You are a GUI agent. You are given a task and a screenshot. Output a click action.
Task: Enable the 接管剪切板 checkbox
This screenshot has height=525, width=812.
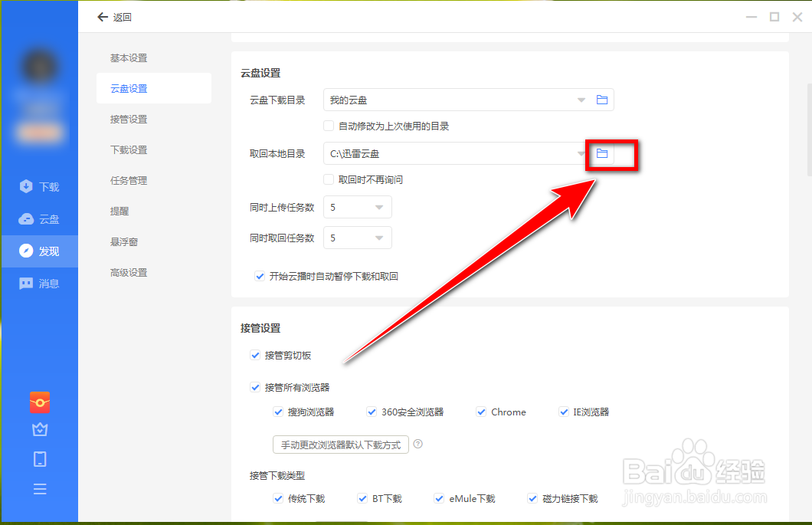(x=255, y=355)
